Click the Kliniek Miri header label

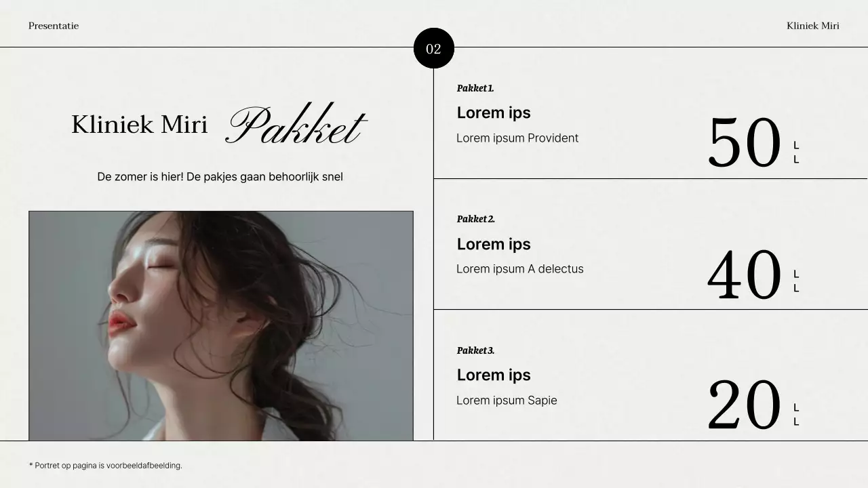[x=813, y=26]
